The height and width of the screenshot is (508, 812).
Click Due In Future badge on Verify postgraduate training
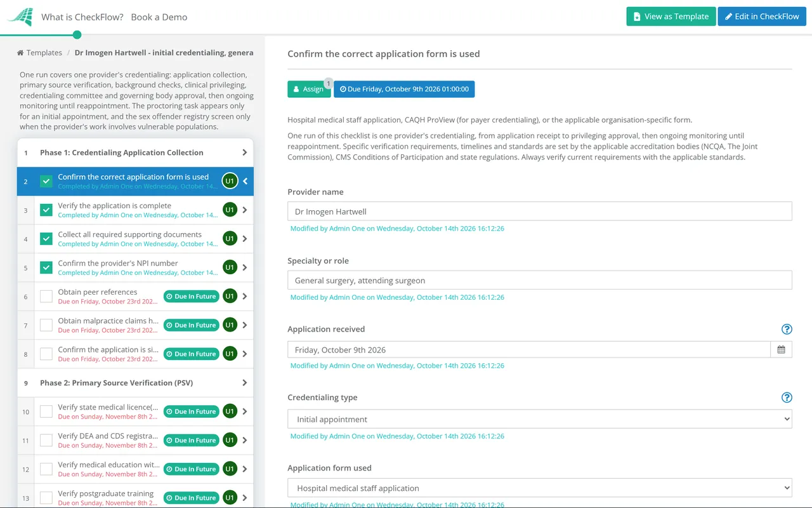click(x=191, y=498)
